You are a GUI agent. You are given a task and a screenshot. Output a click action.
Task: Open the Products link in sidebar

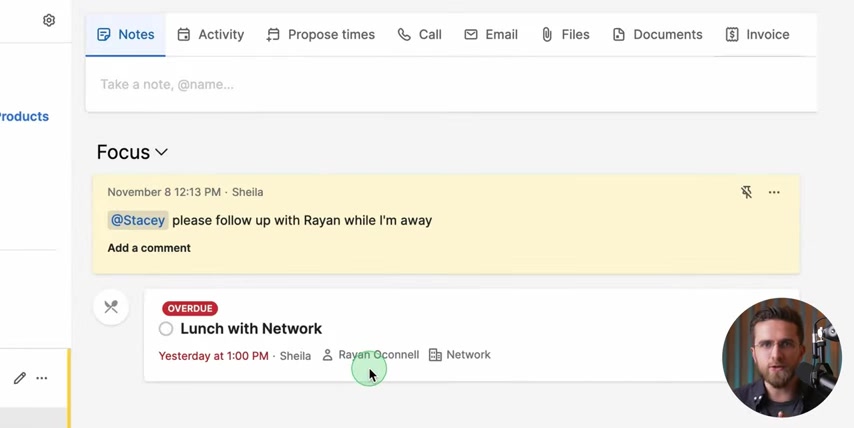[x=24, y=117]
